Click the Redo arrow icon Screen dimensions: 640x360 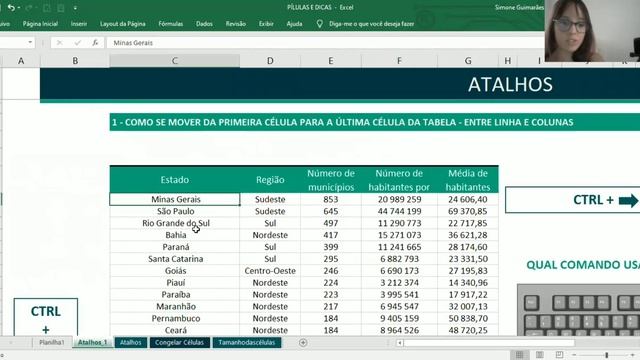(x=29, y=7)
